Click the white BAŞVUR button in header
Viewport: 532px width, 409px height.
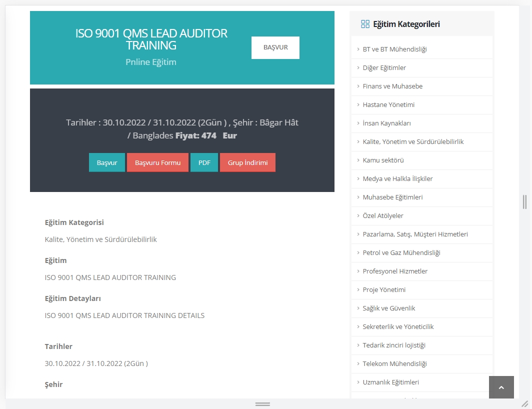click(x=275, y=47)
